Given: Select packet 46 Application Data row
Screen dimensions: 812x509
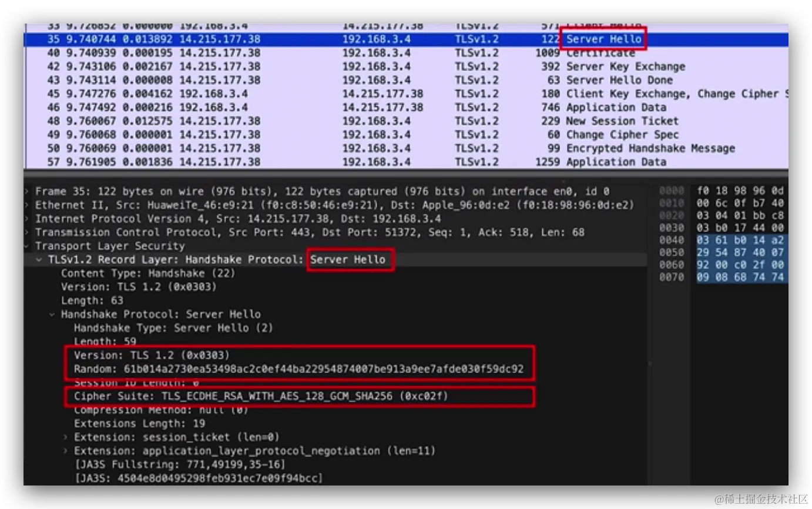Looking at the screenshot, I should 406,107.
